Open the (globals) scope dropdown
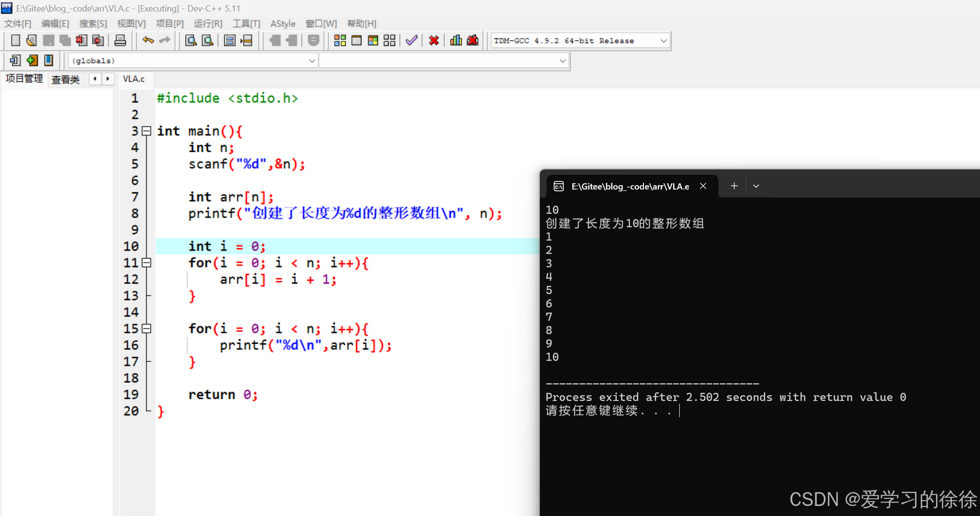 311,61
